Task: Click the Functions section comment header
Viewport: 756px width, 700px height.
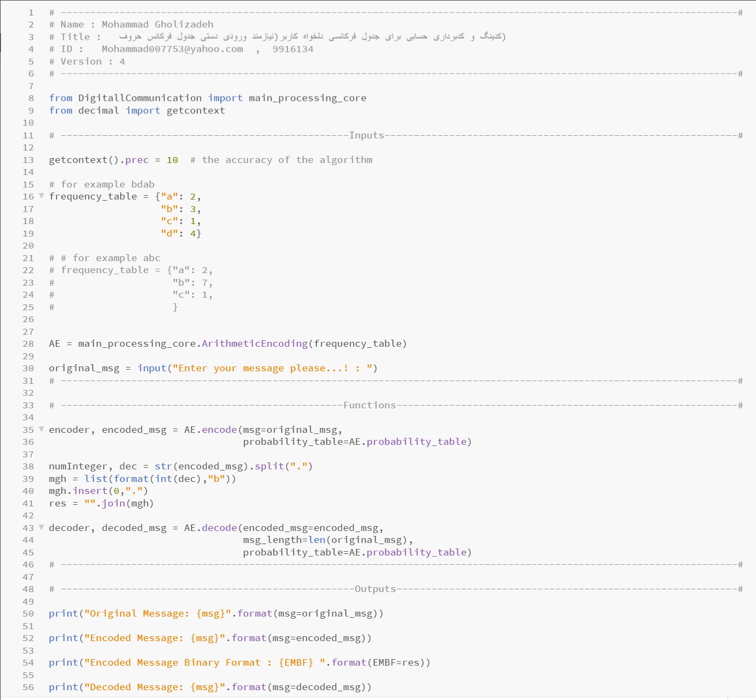Action: pos(369,405)
